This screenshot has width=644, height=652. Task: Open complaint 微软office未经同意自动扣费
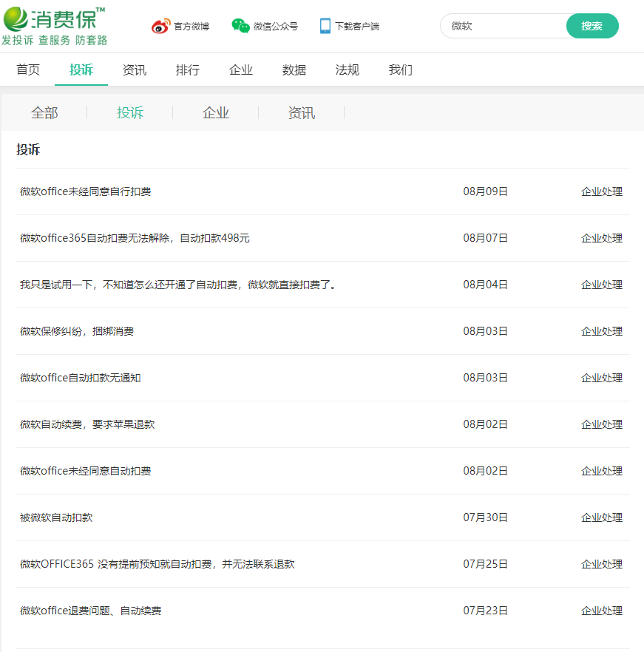pos(85,471)
